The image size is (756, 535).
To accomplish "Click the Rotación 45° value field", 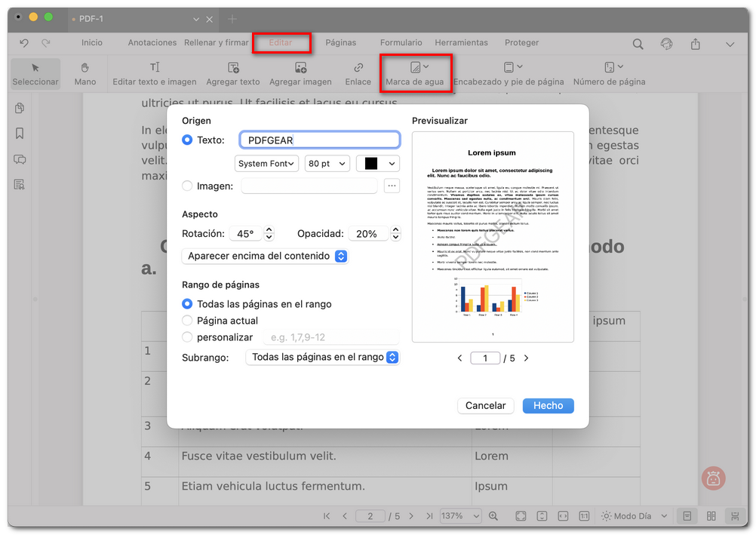I will [x=245, y=233].
